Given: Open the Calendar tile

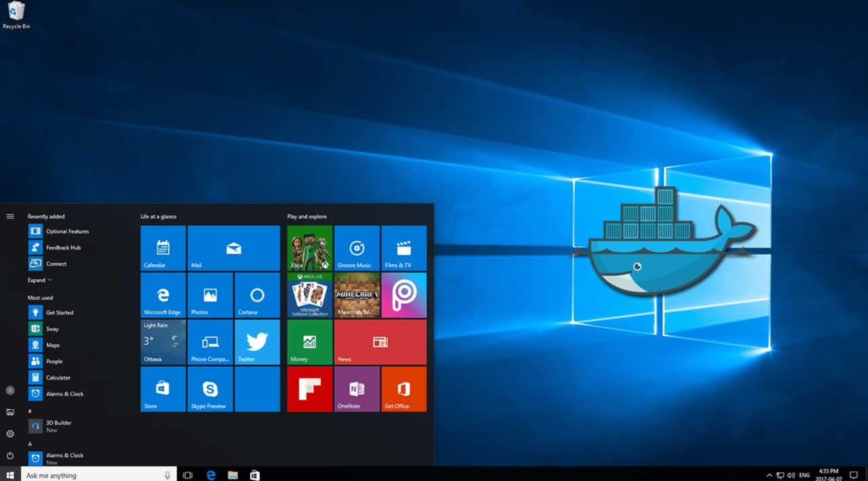Looking at the screenshot, I should click(163, 248).
